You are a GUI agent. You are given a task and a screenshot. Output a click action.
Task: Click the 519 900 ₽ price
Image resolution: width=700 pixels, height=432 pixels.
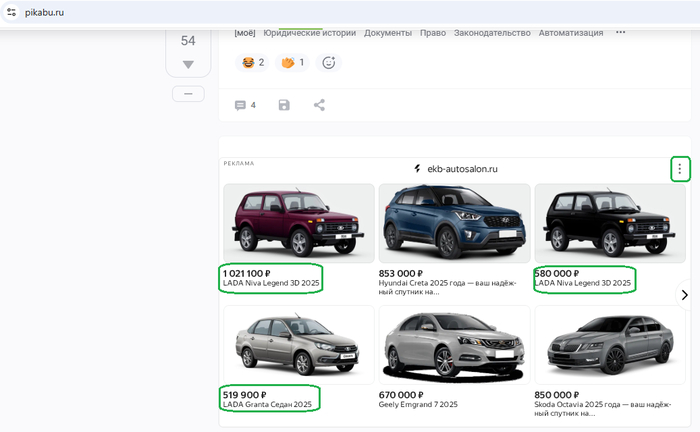point(244,395)
